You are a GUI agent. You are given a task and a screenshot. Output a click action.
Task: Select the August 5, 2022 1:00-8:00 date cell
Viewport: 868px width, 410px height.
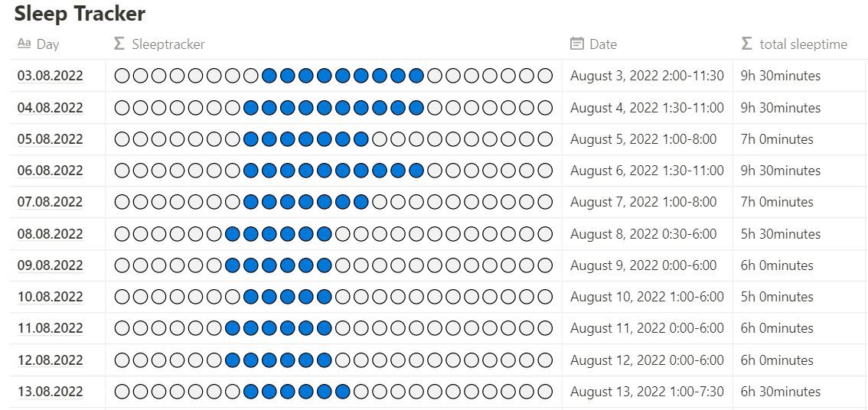coord(643,139)
